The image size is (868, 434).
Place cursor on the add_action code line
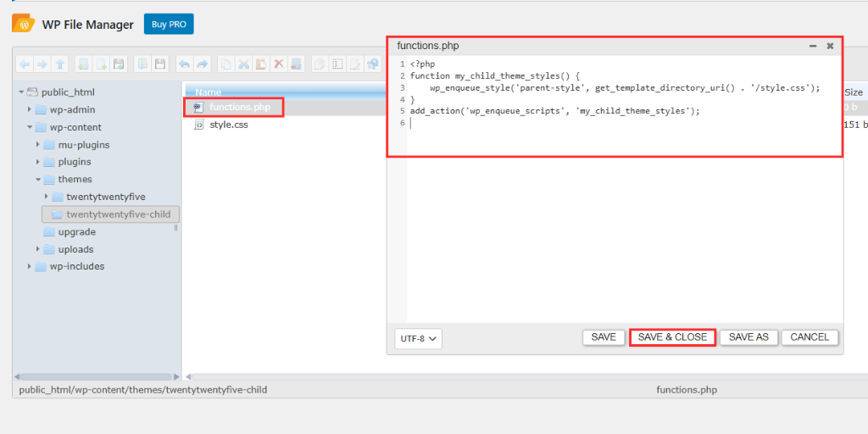[x=554, y=111]
